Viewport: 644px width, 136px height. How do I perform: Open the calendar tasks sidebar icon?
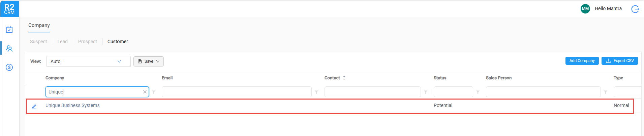[x=9, y=30]
